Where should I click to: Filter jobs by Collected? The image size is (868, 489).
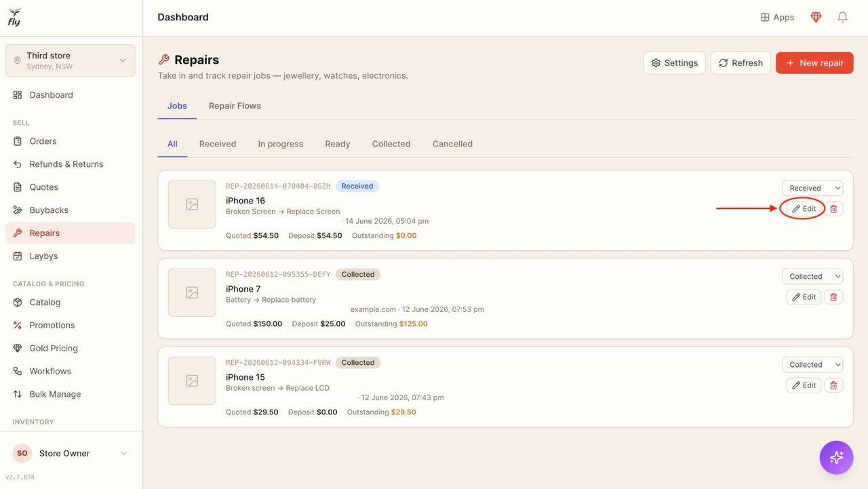(391, 144)
